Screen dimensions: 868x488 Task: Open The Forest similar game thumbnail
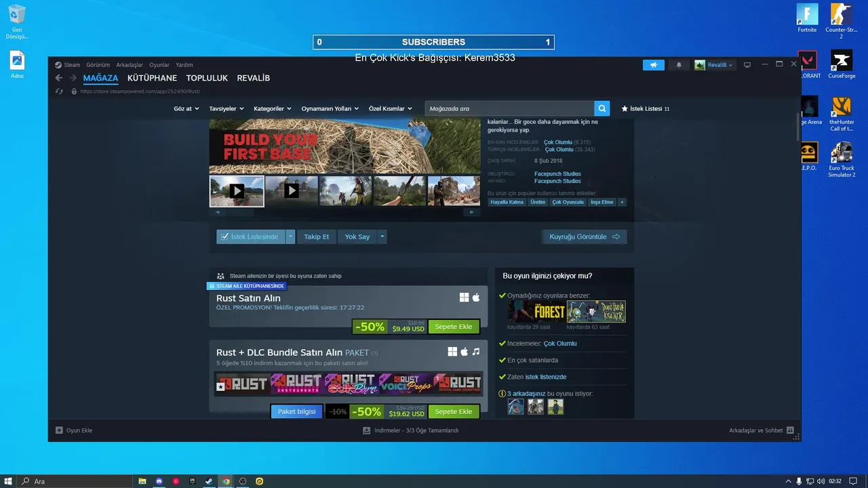pos(536,312)
